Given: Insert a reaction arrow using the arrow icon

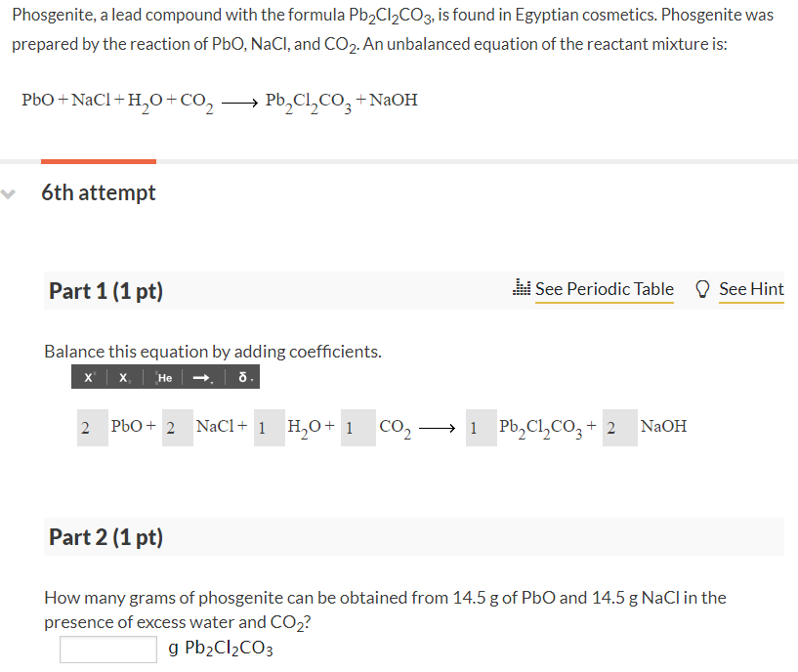Looking at the screenshot, I should 201,376.
